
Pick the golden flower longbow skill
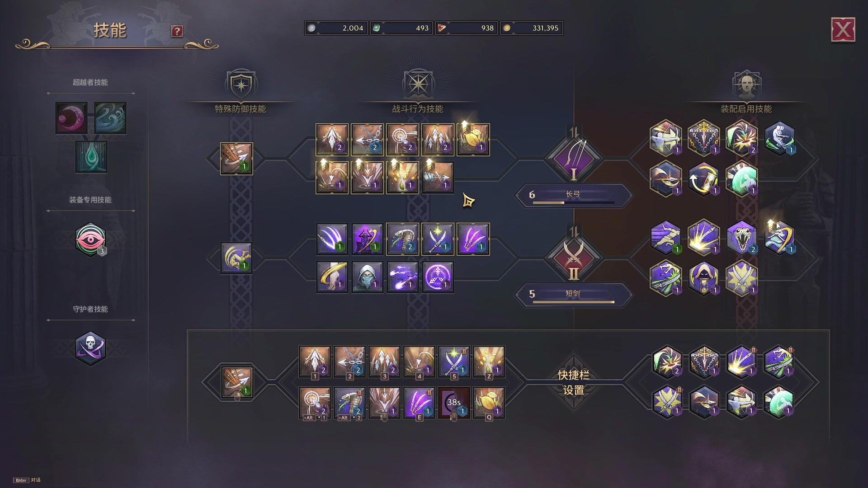[473, 140]
